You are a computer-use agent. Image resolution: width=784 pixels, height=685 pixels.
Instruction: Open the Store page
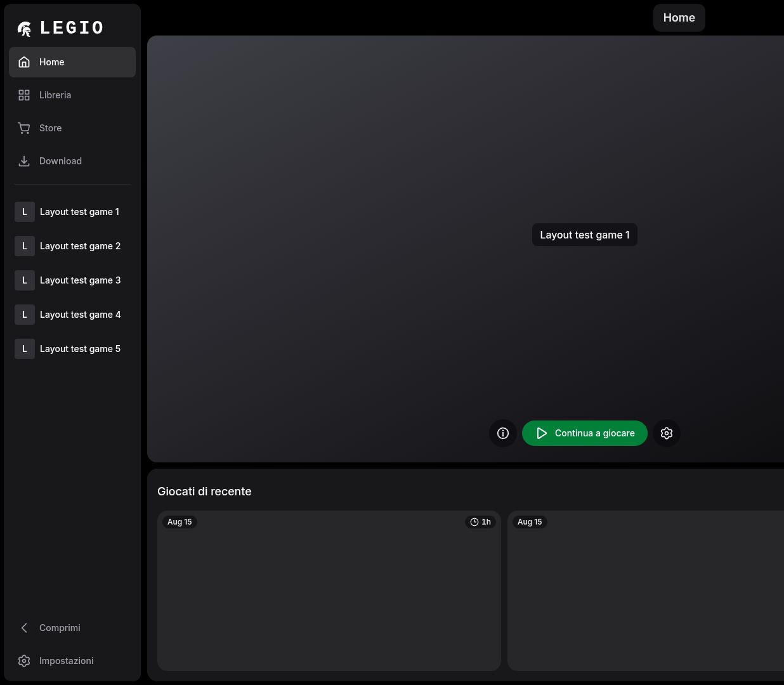click(72, 128)
